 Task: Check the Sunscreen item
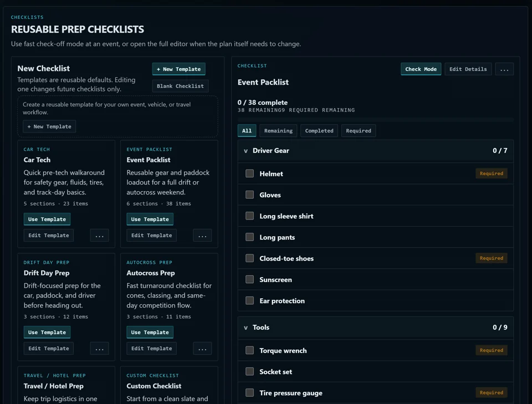click(250, 279)
